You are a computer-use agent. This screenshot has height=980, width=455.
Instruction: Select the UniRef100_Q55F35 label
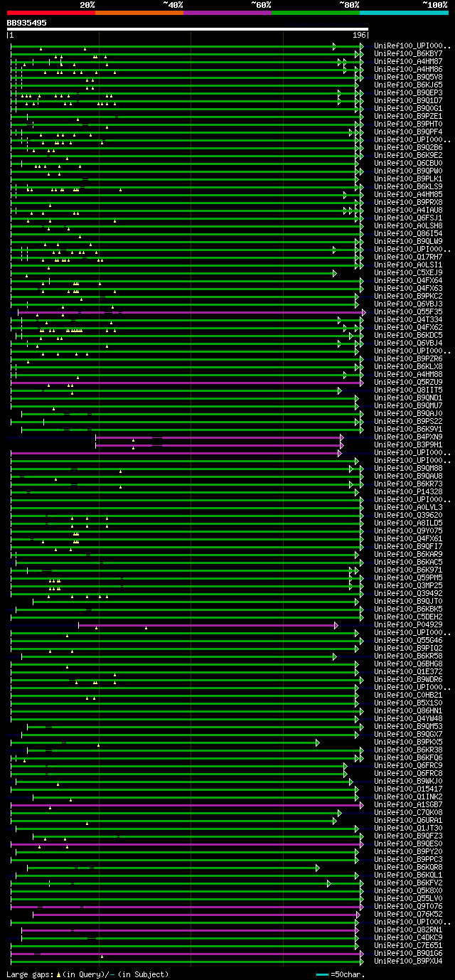point(408,311)
